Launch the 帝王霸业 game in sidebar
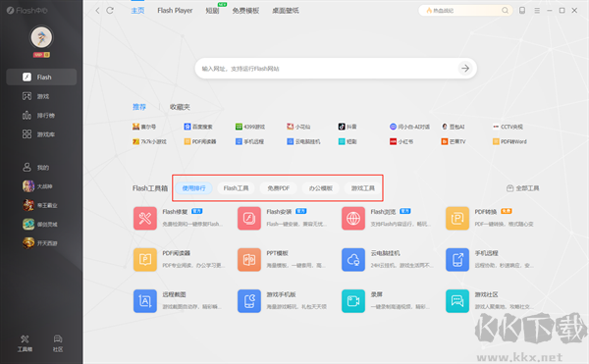 pos(41,205)
